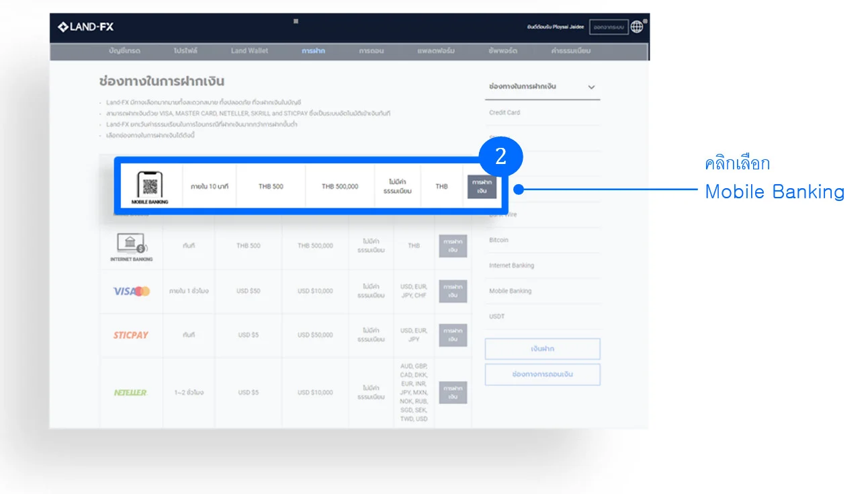Click the withdrawal channels outlined button

(x=542, y=374)
